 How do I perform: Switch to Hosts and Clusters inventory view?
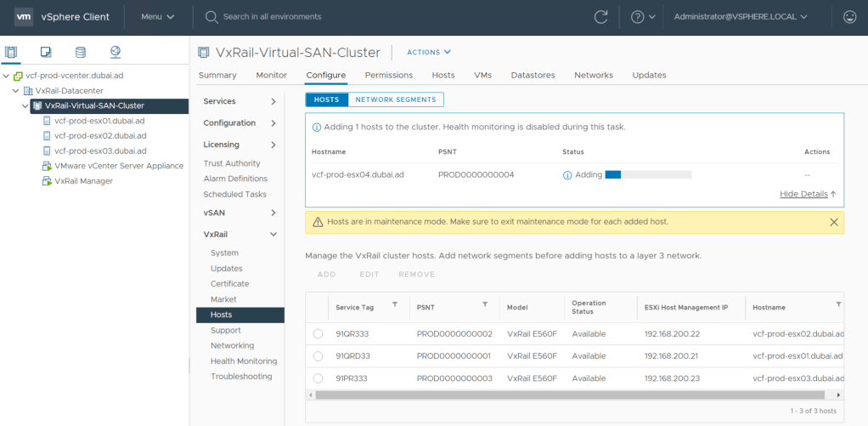point(11,53)
